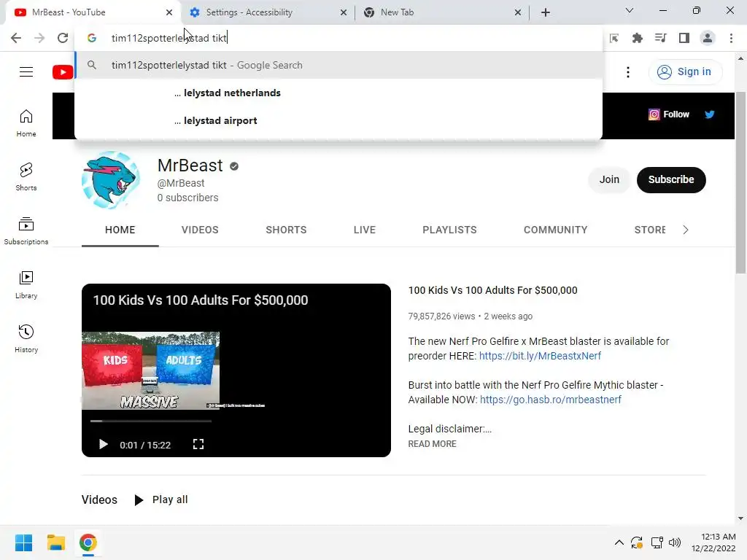This screenshot has width=747, height=560.
Task: Open the Chrome Extensions puzzle icon
Action: [637, 38]
